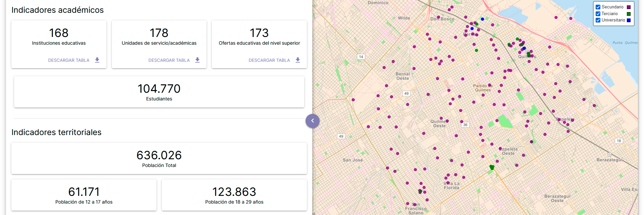Toggle the Terciario layer checkbox

(x=598, y=14)
